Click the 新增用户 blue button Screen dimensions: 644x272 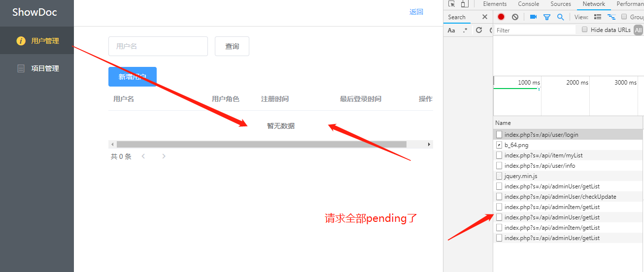[133, 77]
